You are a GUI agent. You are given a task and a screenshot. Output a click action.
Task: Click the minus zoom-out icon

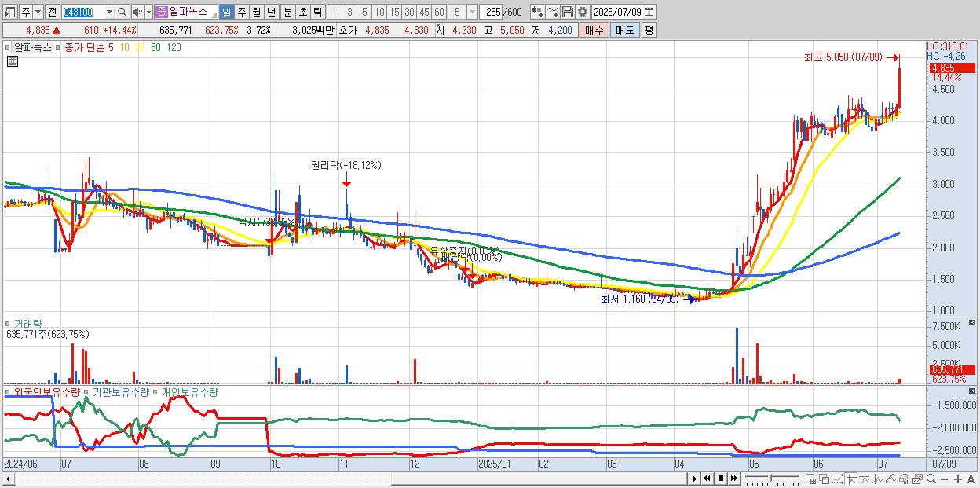tap(944, 479)
